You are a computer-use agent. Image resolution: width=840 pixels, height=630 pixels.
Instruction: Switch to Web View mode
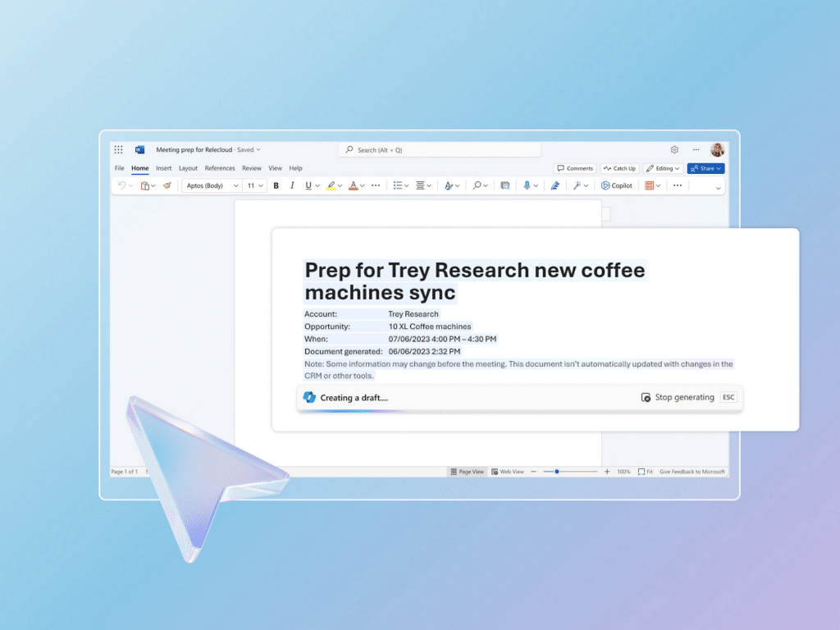click(x=509, y=471)
